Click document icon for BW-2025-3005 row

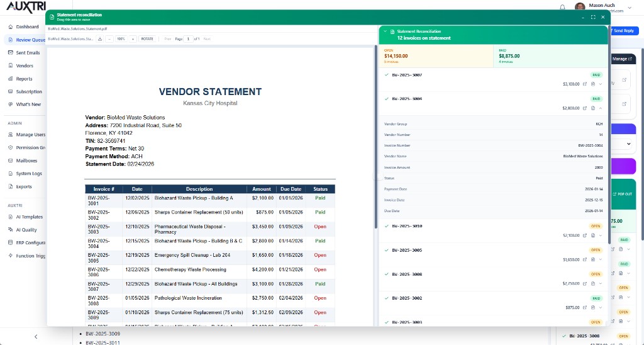593,259
